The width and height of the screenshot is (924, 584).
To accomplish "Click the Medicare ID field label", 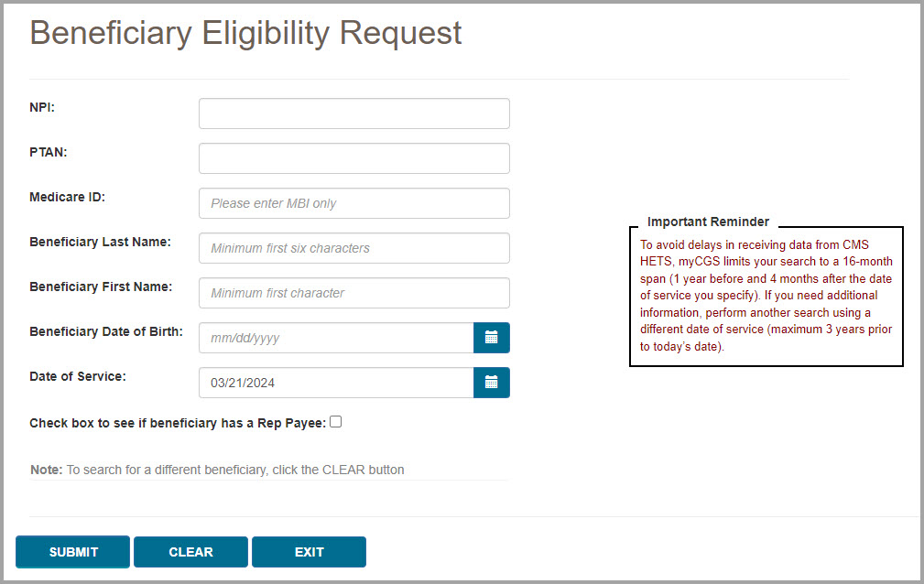I will coord(67,196).
